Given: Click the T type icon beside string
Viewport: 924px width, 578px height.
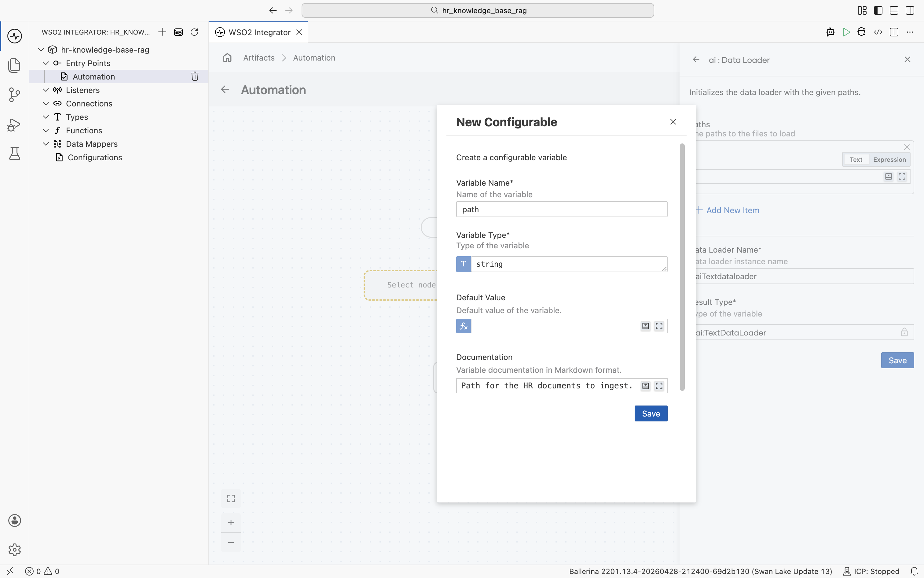Looking at the screenshot, I should 464,264.
